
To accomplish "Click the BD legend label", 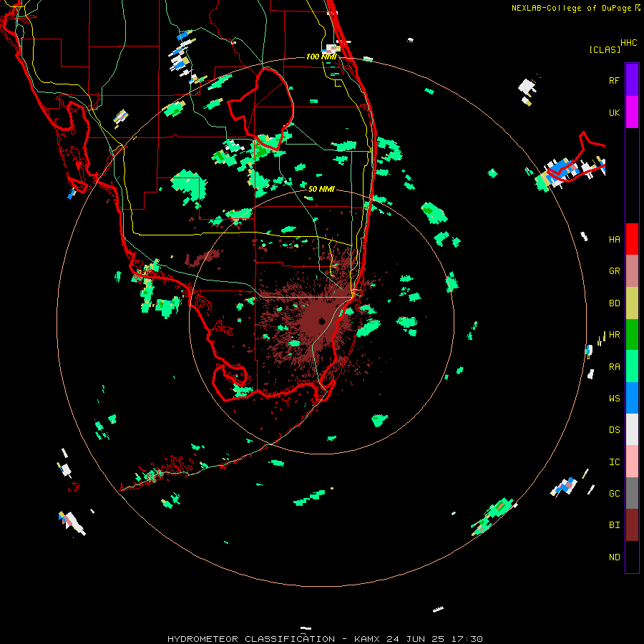I will click(x=614, y=303).
